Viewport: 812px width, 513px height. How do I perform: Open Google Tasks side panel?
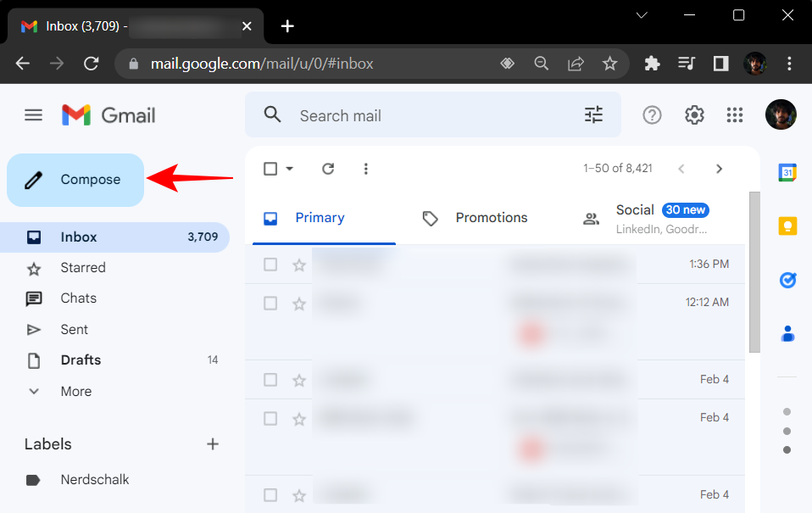click(x=787, y=280)
